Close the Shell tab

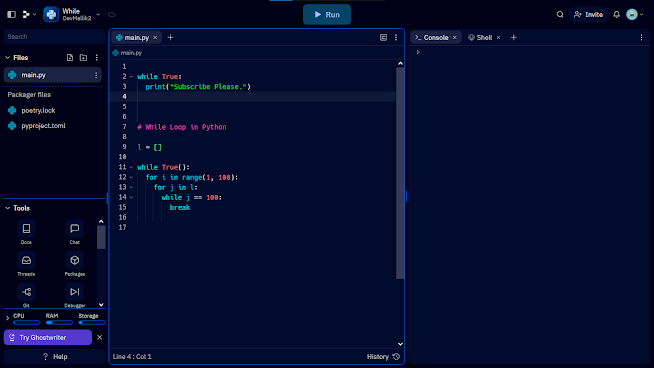pos(498,38)
